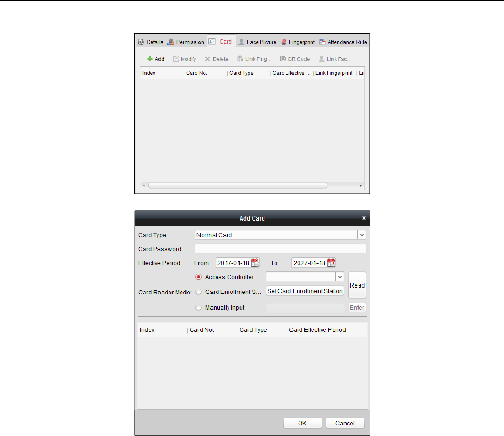Click the Card tab picture icon
This screenshot has height=436, width=504.
pos(212,42)
